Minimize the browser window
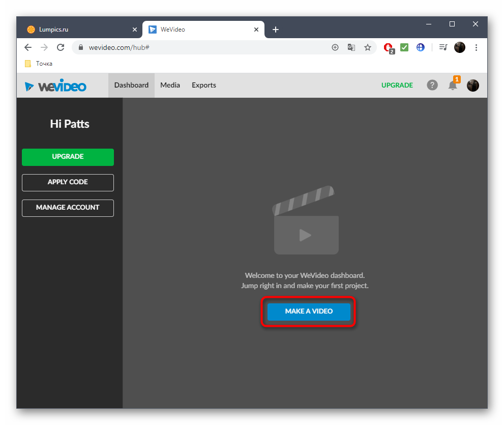The image size is (504, 425). 428,24
